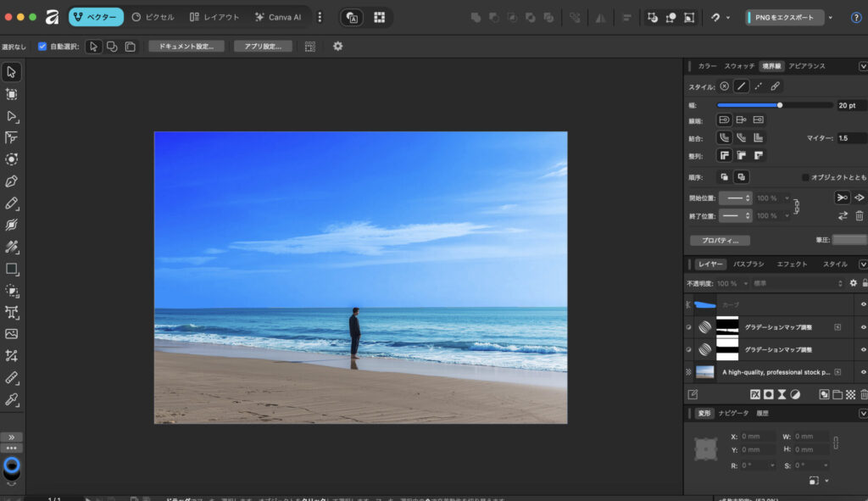Click the layer effects FX icon
This screenshot has width=868, height=501.
754,394
